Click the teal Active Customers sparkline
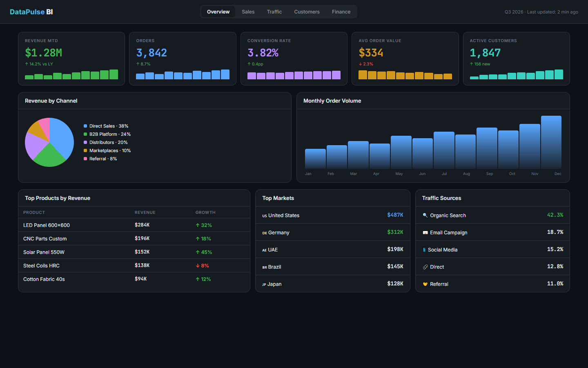The image size is (588, 368). [516, 74]
